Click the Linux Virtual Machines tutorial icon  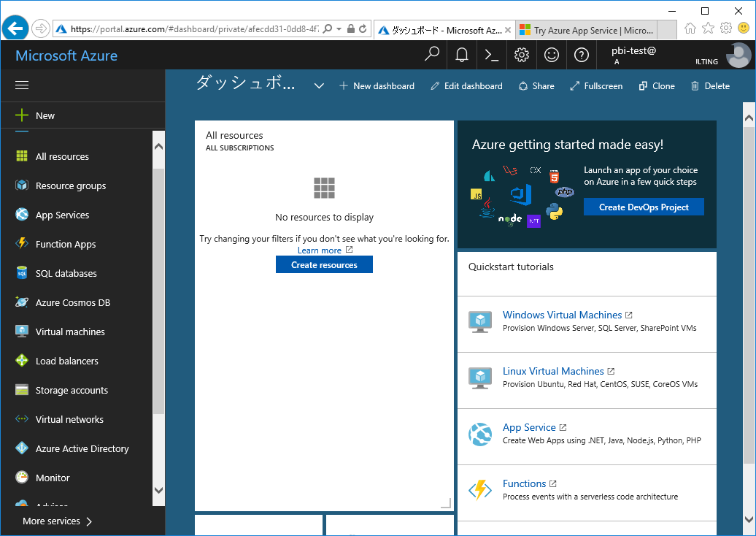[479, 378]
